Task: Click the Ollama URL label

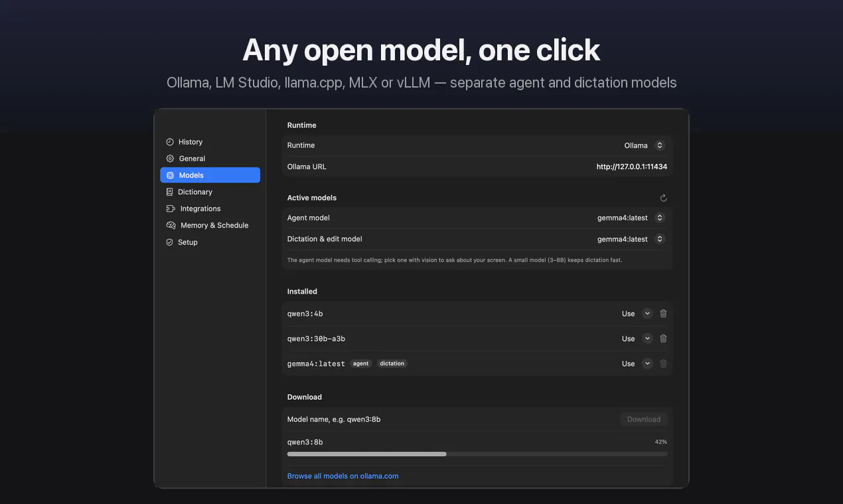Action: [307, 166]
